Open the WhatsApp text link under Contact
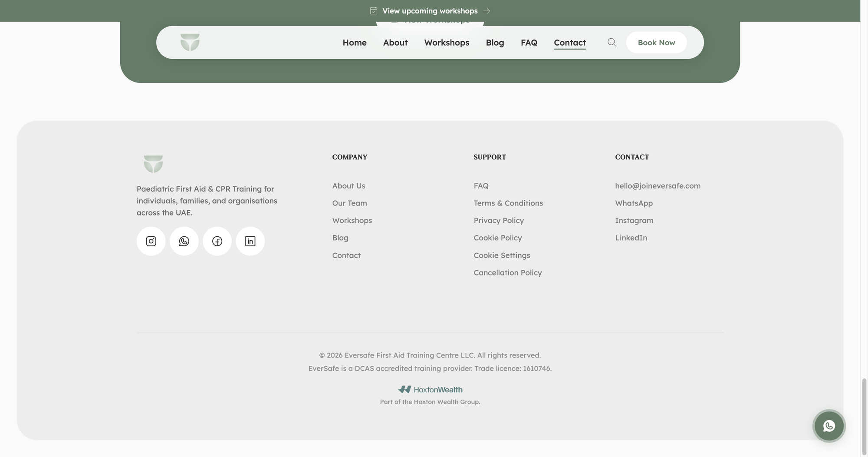 click(x=634, y=203)
